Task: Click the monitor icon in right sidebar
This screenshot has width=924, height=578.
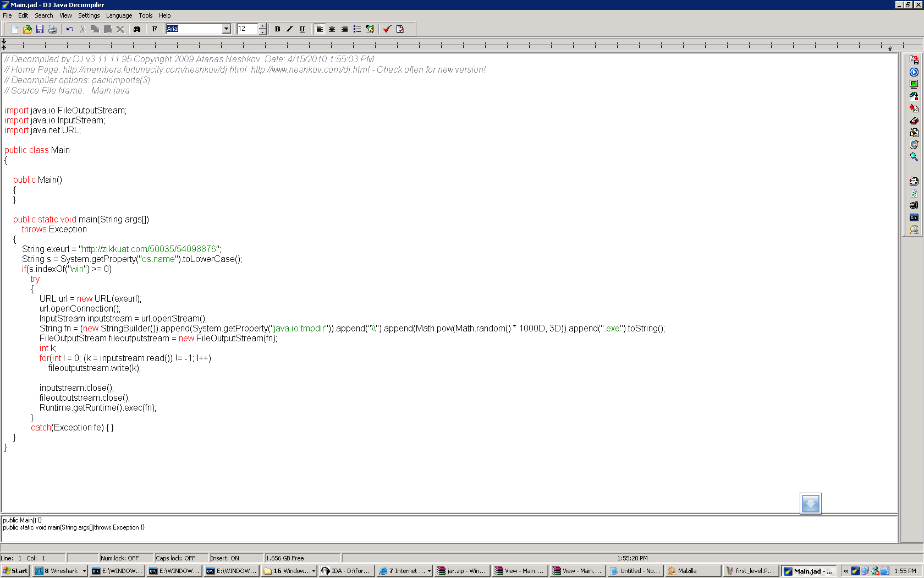Action: (914, 84)
